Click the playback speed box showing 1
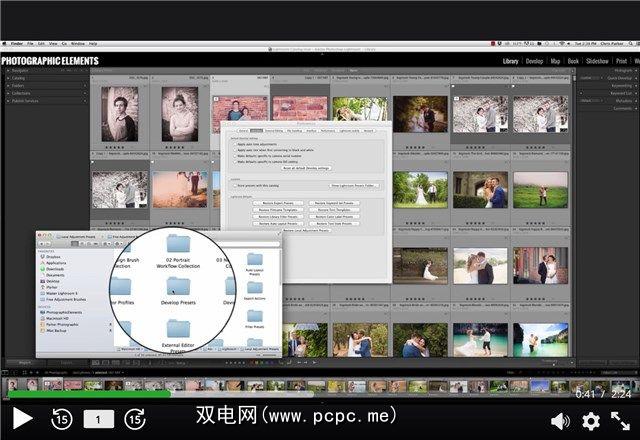Screen dimensions: 640x440 (98, 419)
